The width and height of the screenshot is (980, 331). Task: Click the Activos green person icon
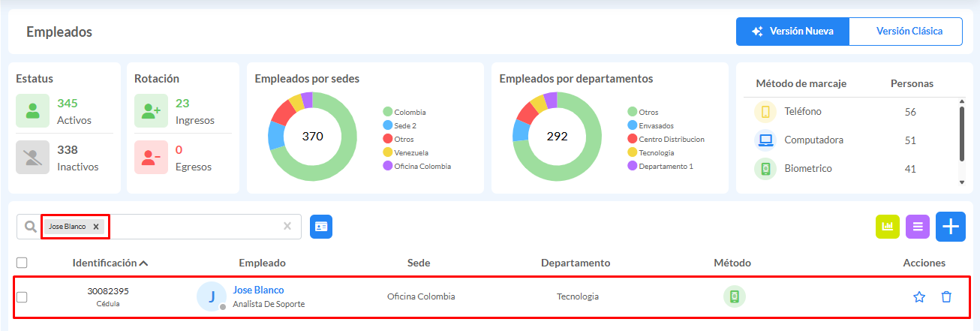(x=33, y=111)
